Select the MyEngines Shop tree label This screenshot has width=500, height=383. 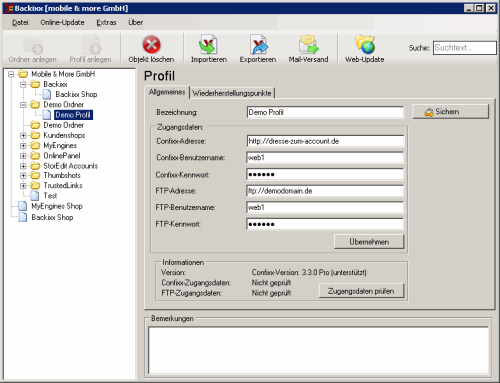point(57,206)
